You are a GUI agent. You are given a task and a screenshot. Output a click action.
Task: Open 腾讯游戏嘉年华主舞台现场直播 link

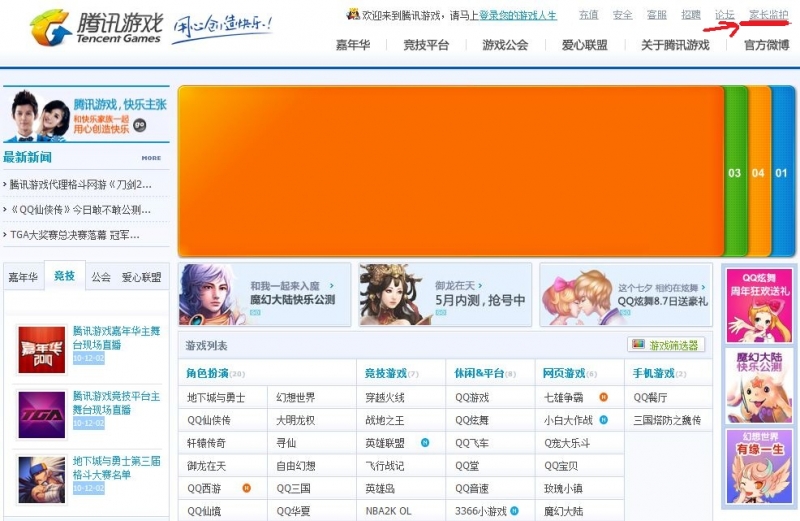116,338
